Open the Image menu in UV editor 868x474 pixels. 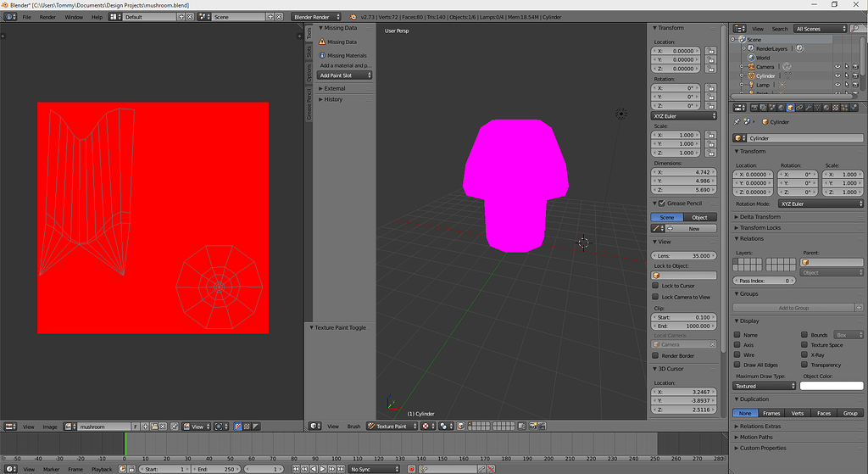(x=50, y=427)
